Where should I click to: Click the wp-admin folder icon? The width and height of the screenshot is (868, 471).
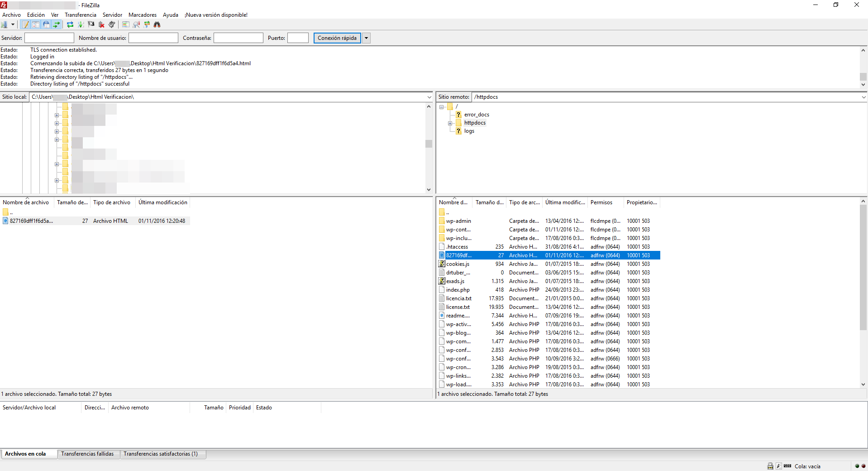pos(442,221)
